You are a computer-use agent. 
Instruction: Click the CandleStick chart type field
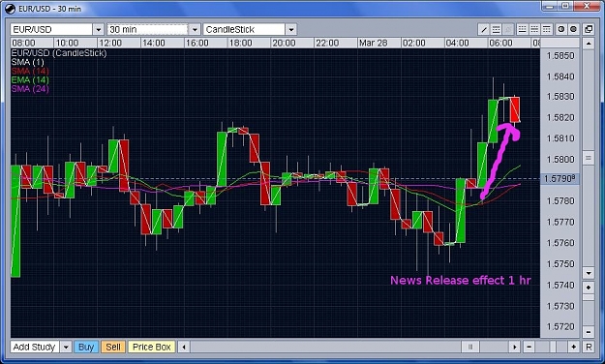(244, 29)
